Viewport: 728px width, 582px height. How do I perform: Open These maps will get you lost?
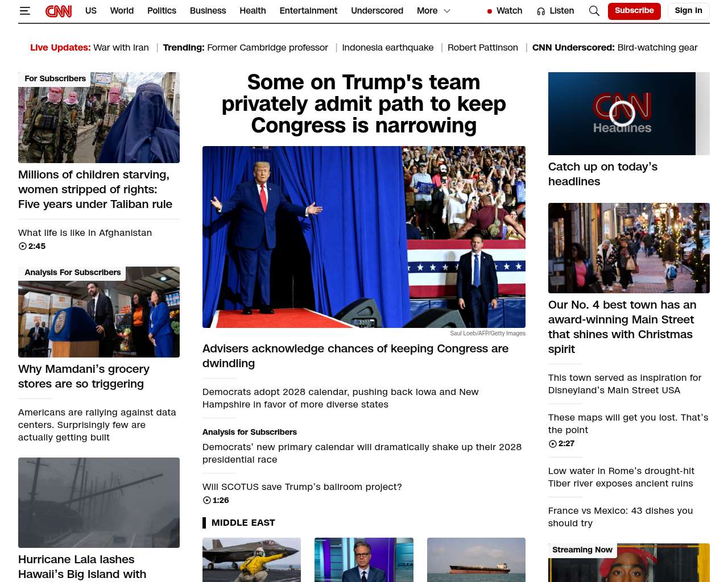coord(628,423)
